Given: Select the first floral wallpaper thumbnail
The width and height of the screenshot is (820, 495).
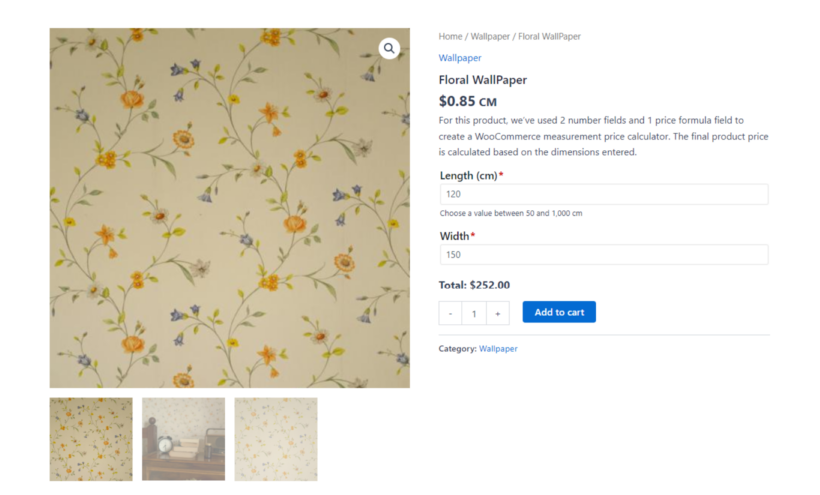Looking at the screenshot, I should pyautogui.click(x=91, y=439).
